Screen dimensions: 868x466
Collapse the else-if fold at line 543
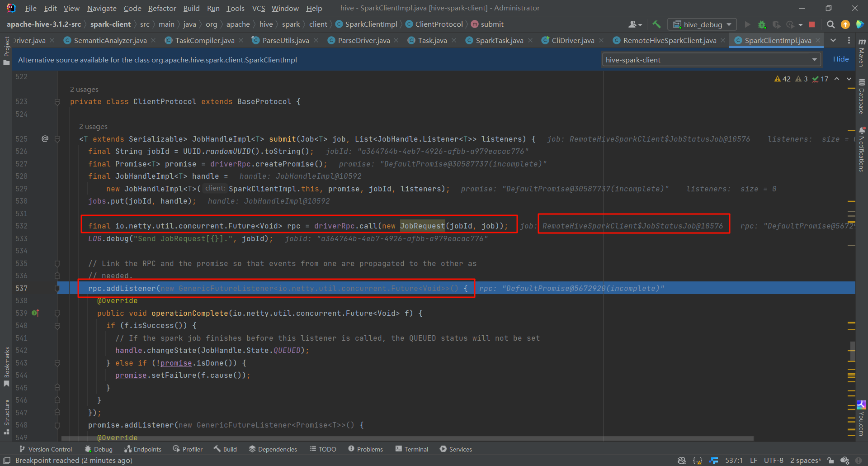pos(57,363)
